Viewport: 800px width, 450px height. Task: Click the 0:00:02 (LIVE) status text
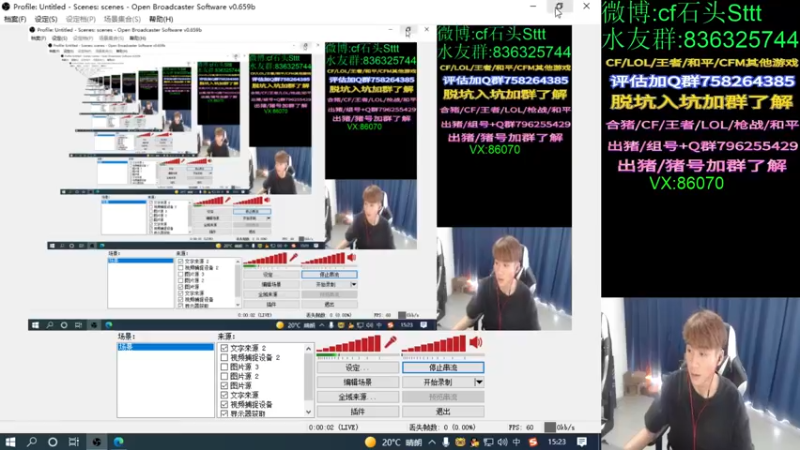click(334, 427)
